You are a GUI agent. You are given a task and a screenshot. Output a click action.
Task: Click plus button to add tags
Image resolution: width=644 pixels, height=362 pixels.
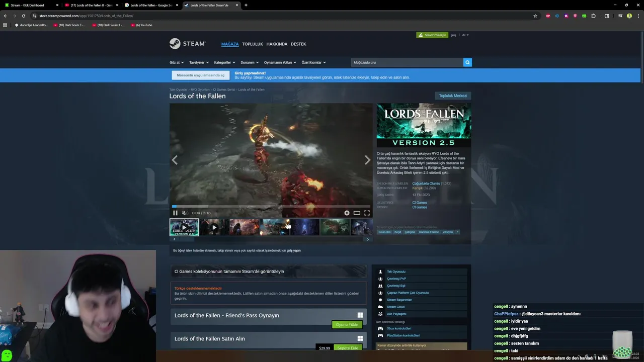pos(457,232)
